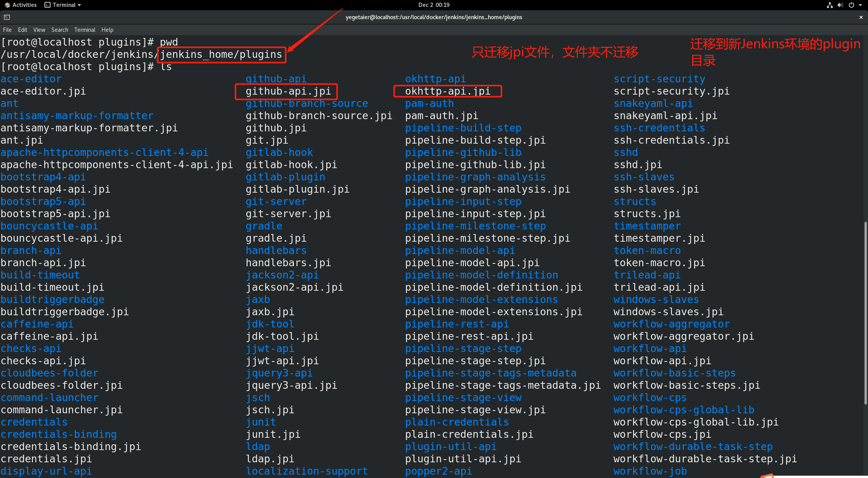Open the system menu dropdown arrow

(x=860, y=5)
